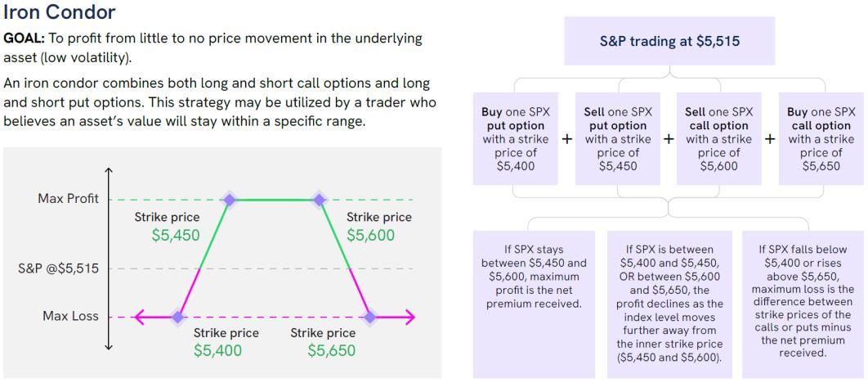Click the left-pointing magenta Max Loss arrow
The height and width of the screenshot is (383, 868).
pos(140,317)
